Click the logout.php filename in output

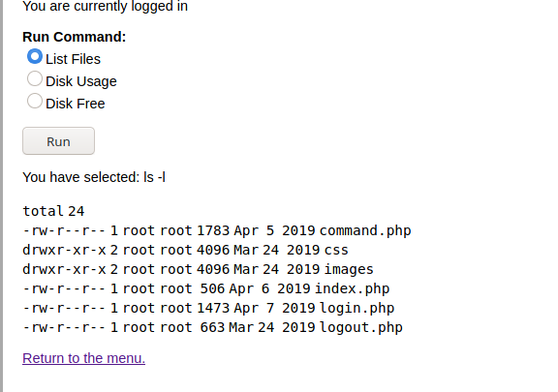click(360, 327)
